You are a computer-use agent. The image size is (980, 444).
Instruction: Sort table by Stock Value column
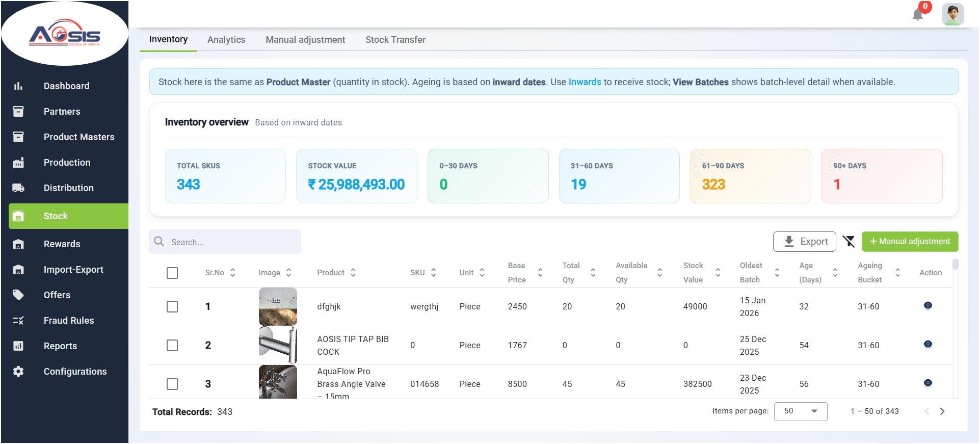tap(718, 273)
